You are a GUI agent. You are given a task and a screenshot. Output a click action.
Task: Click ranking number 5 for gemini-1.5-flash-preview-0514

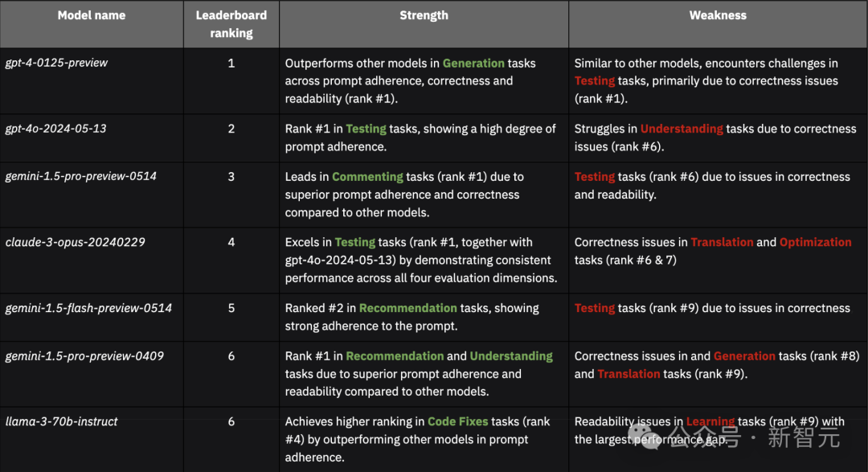(x=231, y=308)
